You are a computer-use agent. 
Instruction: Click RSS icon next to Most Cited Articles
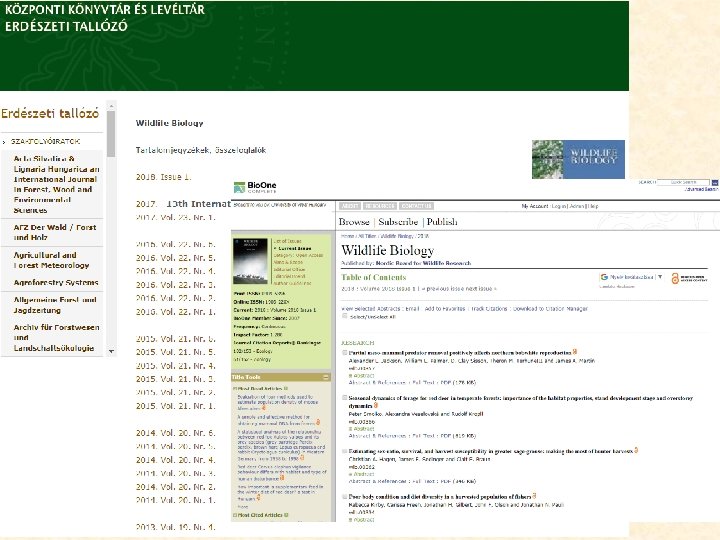pyautogui.click(x=286, y=515)
